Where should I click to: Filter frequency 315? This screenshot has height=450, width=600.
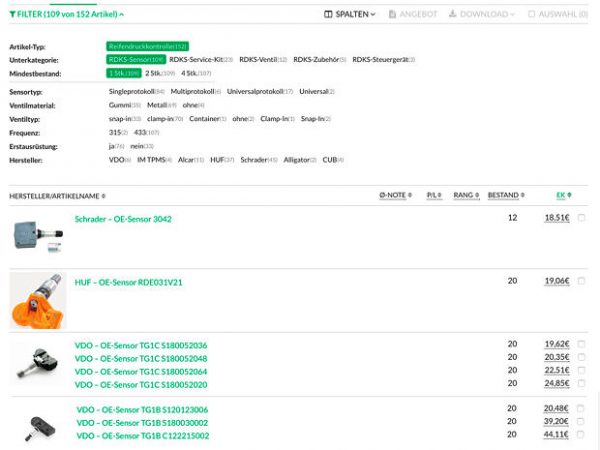coord(118,132)
